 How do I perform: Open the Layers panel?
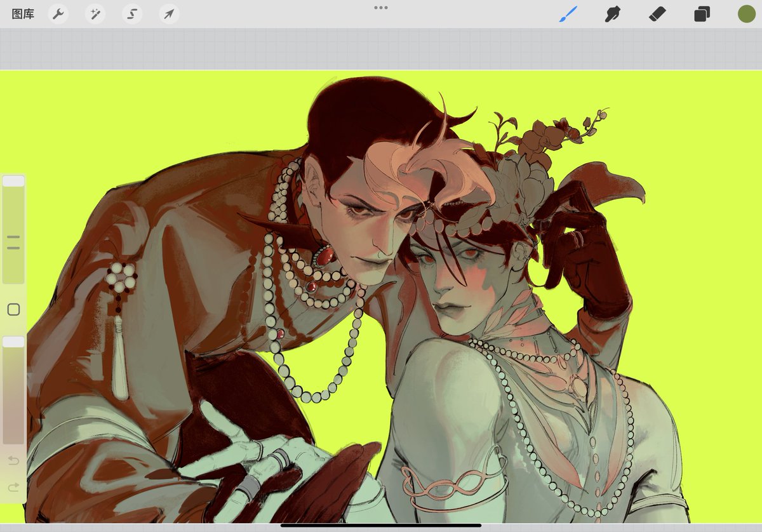click(702, 14)
